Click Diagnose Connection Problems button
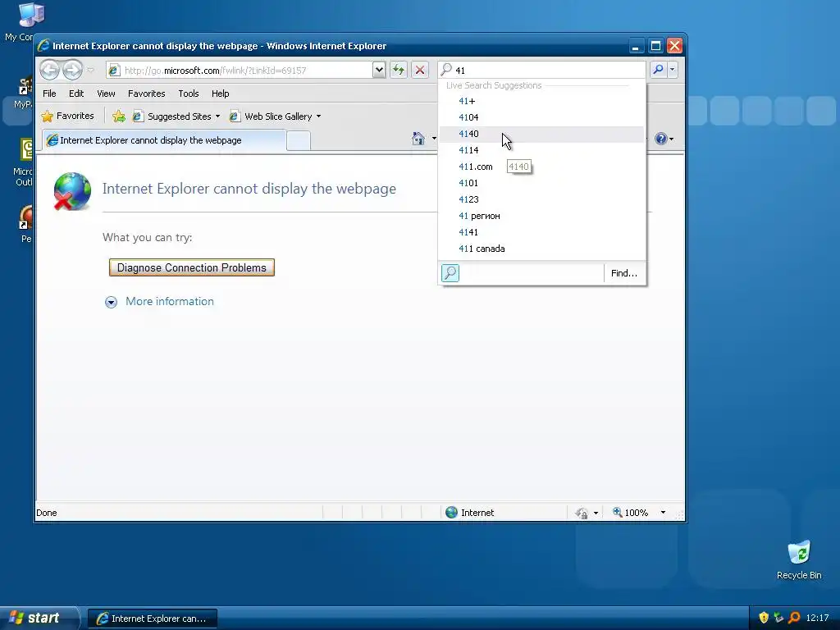This screenshot has height=630, width=840. [192, 268]
